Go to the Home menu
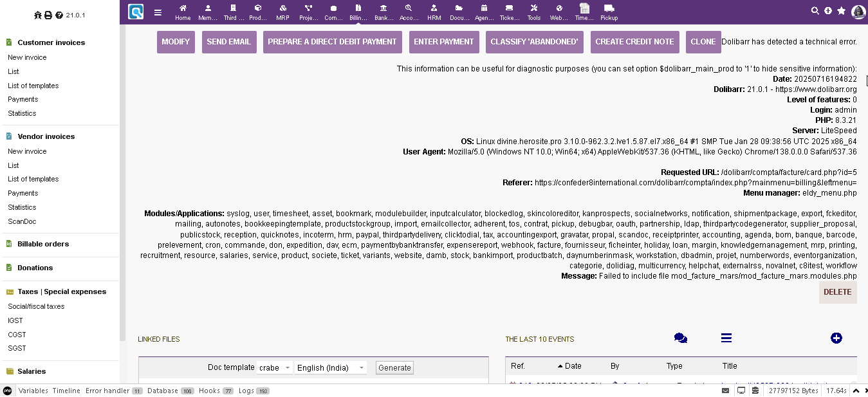The width and height of the screenshot is (868, 397). tap(183, 12)
